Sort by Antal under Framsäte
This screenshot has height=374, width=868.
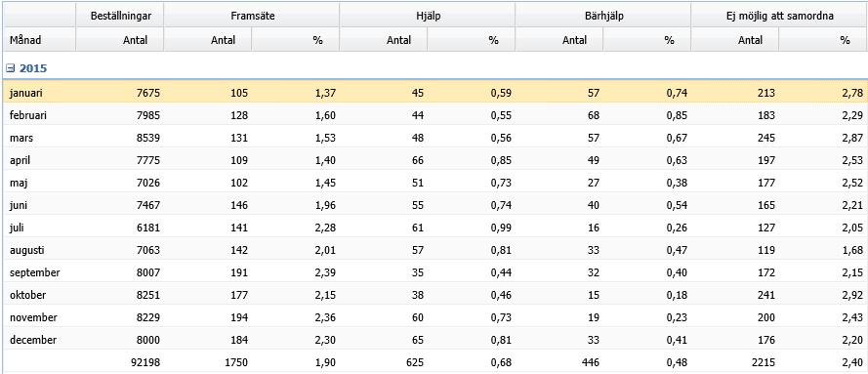pos(208,40)
